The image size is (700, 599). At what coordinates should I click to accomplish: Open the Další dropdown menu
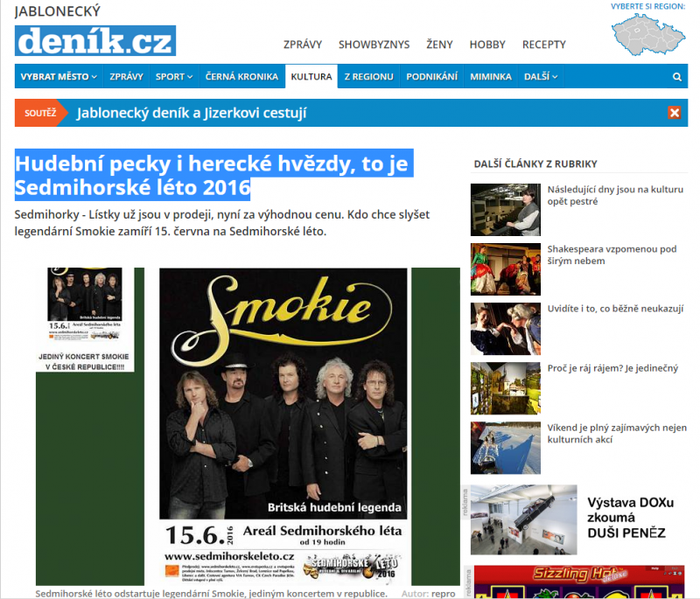pos(541,76)
